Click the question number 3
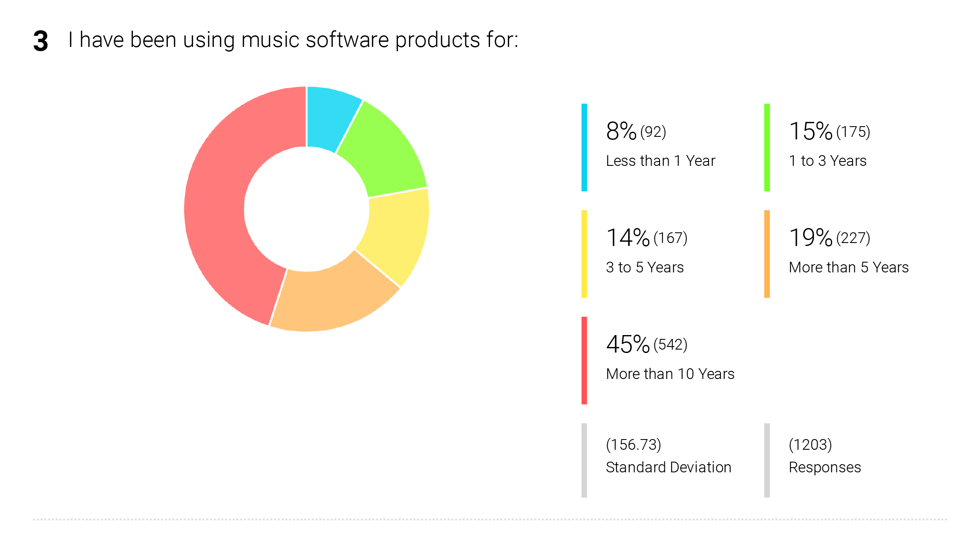This screenshot has width=980, height=535. pos(40,41)
